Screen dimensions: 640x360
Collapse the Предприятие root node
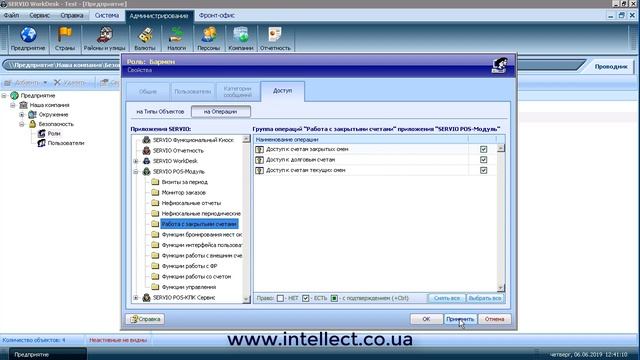(x=4, y=96)
